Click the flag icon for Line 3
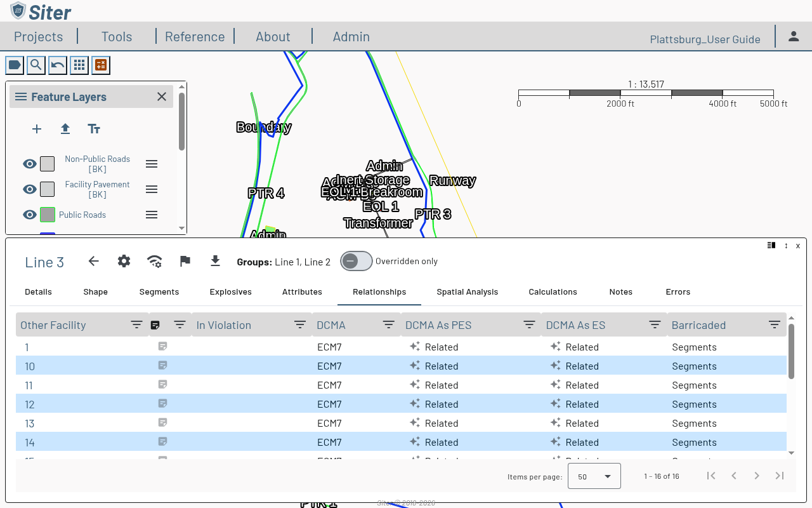This screenshot has width=812, height=508. 185,261
